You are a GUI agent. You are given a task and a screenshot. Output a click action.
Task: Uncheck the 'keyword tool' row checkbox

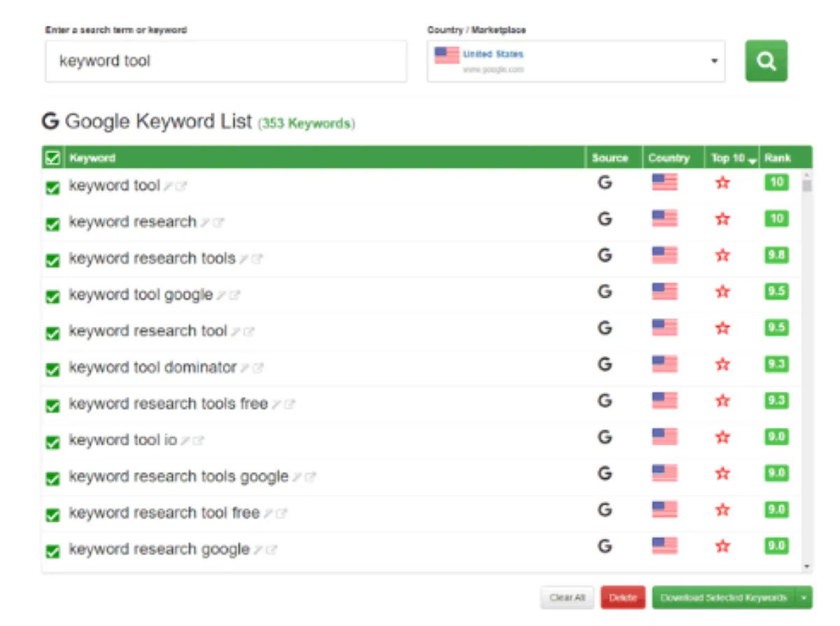click(52, 188)
